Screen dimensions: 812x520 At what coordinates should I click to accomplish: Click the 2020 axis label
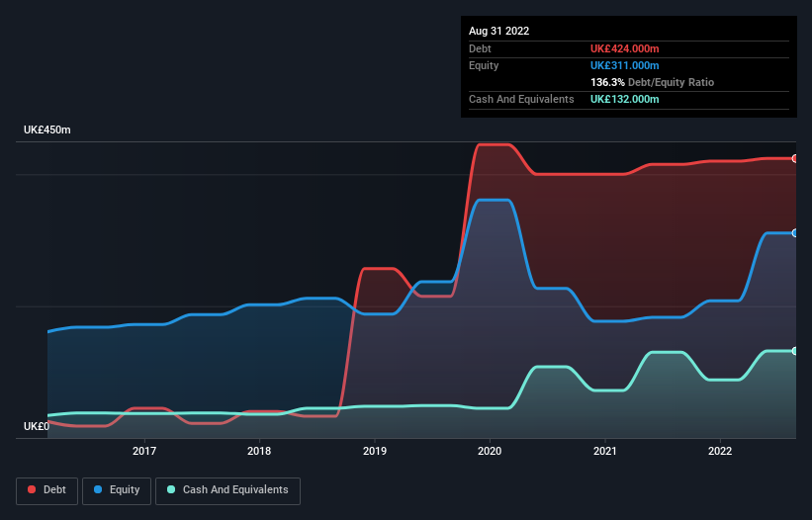click(x=490, y=451)
